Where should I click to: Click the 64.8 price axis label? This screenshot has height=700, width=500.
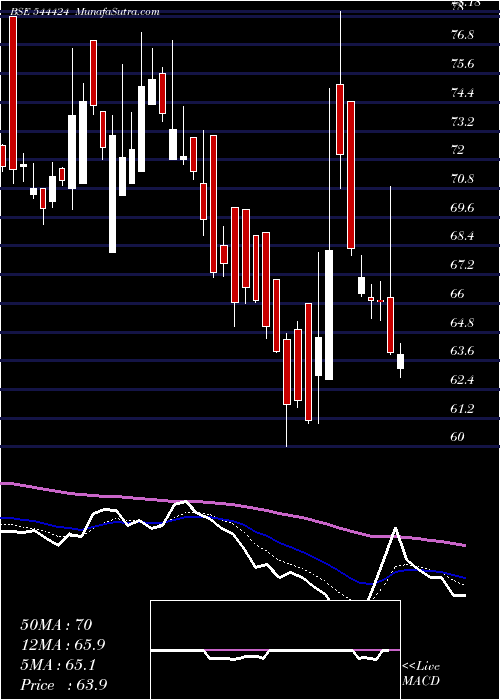tap(463, 322)
